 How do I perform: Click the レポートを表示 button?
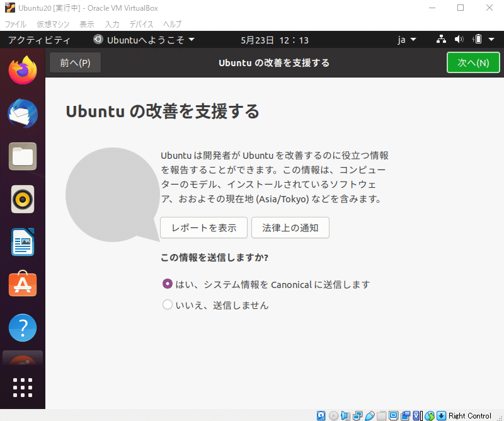point(203,228)
